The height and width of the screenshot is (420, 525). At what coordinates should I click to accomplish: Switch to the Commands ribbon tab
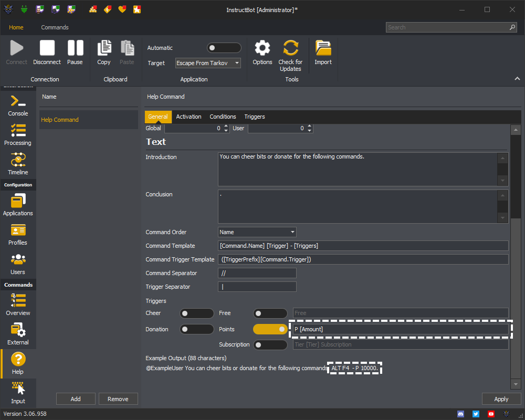click(x=55, y=27)
